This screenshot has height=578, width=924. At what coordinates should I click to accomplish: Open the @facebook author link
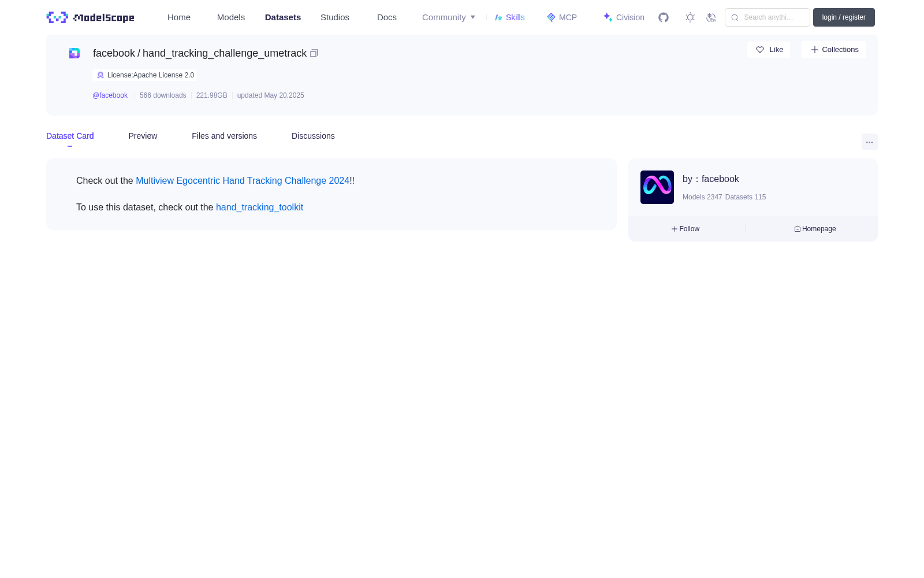coord(110,95)
